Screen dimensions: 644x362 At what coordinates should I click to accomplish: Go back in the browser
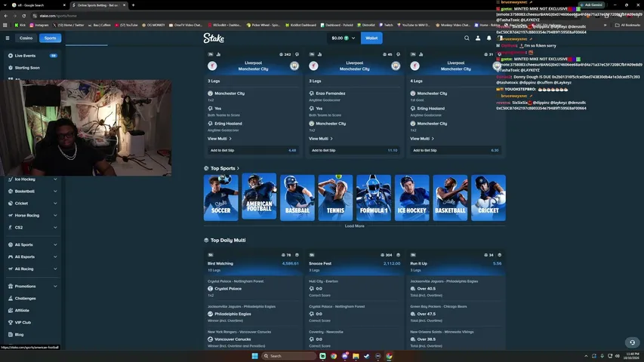point(6,16)
